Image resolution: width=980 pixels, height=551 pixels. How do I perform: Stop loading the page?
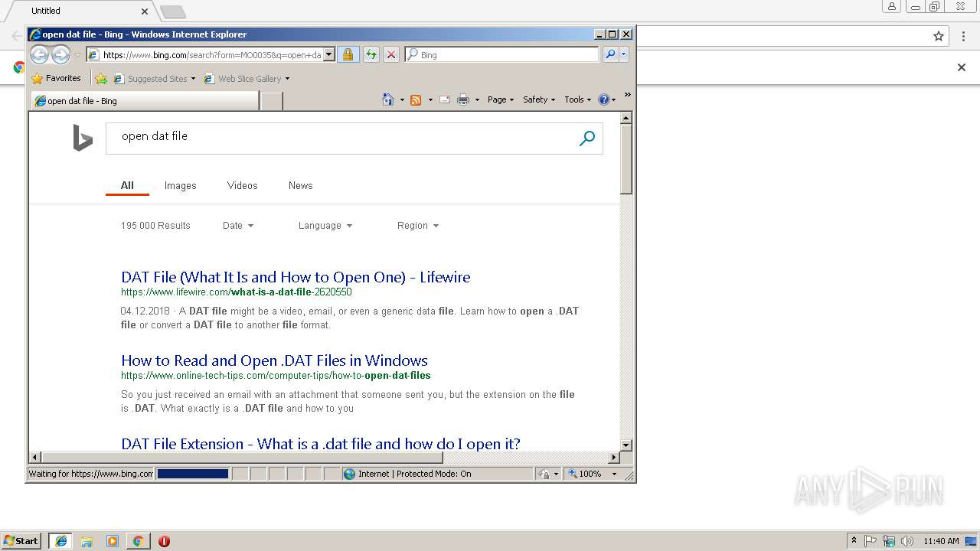point(391,54)
